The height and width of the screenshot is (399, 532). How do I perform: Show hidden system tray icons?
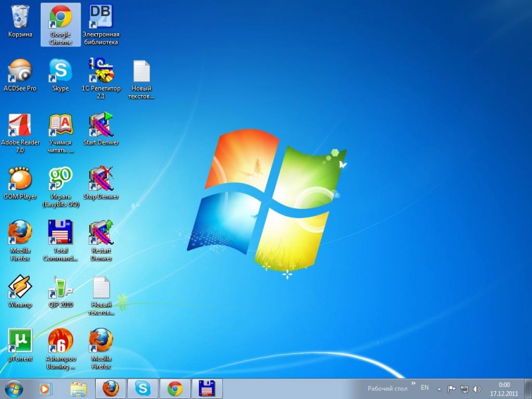tap(439, 388)
